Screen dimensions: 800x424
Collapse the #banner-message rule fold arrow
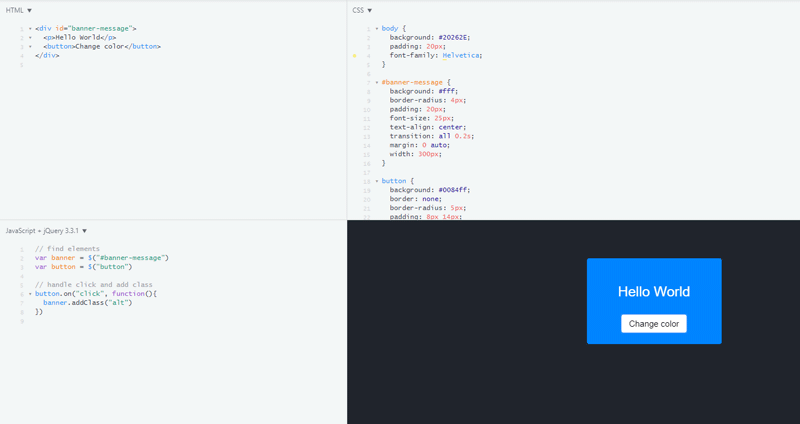point(377,82)
